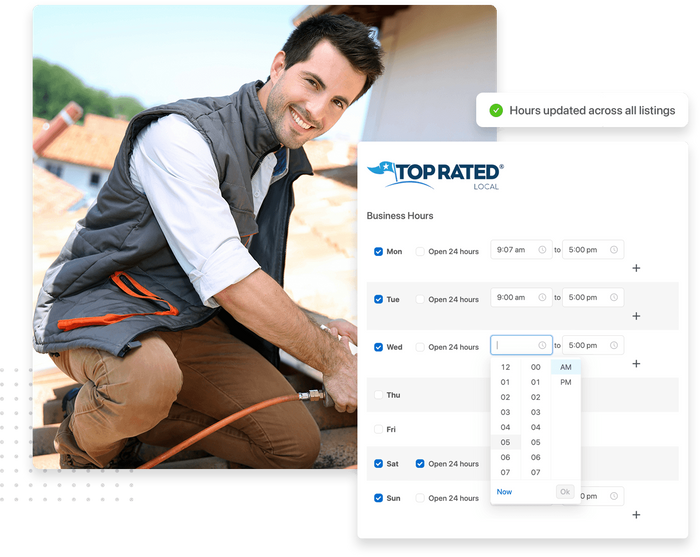The height and width of the screenshot is (557, 700).
Task: Click Tuesday opening time field 9:00 am
Action: (521, 297)
